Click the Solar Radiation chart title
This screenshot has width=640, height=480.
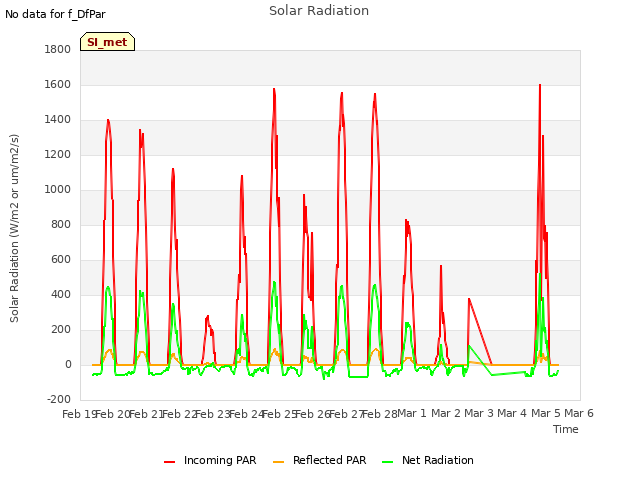pos(319,11)
